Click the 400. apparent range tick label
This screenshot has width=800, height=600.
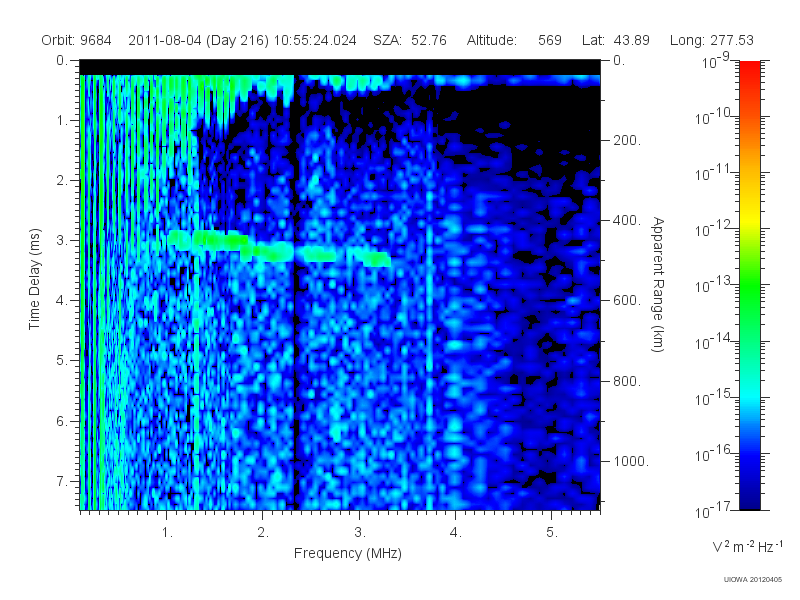(627, 220)
